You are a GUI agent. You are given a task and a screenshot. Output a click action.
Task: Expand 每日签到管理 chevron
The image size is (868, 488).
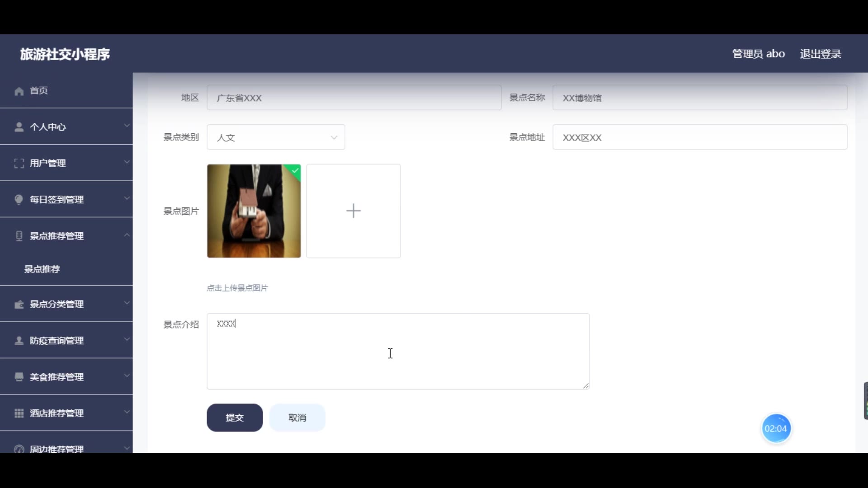[x=127, y=198]
